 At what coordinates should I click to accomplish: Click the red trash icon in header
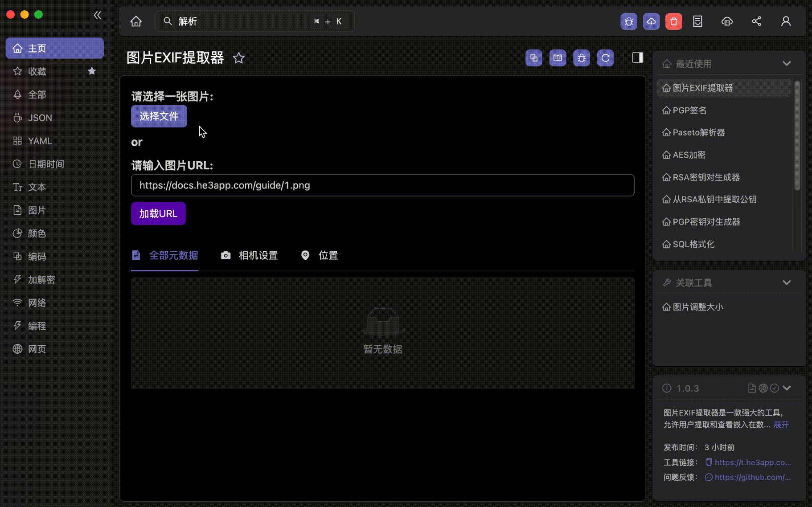pos(673,21)
